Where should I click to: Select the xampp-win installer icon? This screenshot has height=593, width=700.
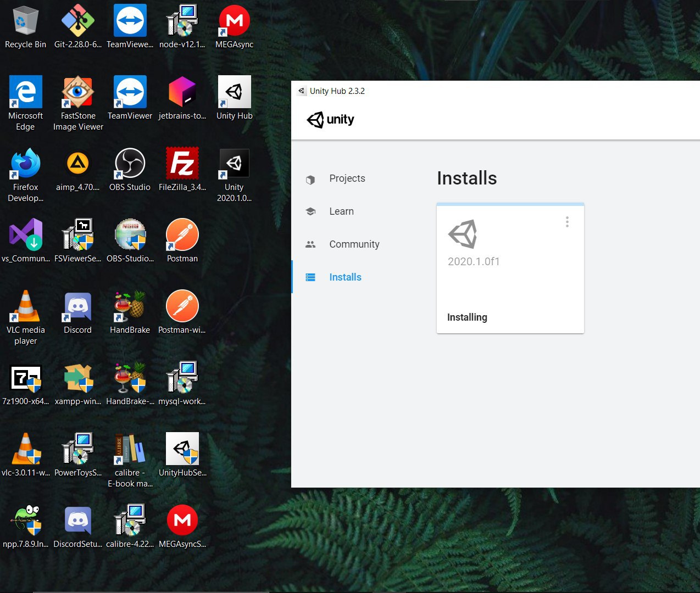click(x=77, y=383)
